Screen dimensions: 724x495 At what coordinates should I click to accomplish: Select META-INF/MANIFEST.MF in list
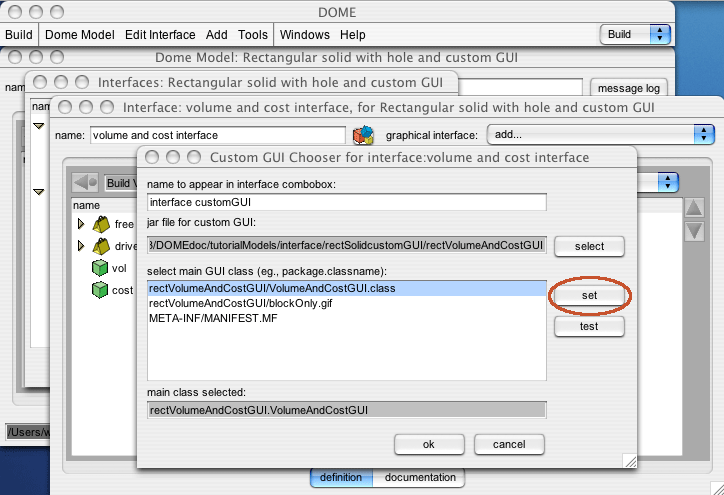coord(347,318)
